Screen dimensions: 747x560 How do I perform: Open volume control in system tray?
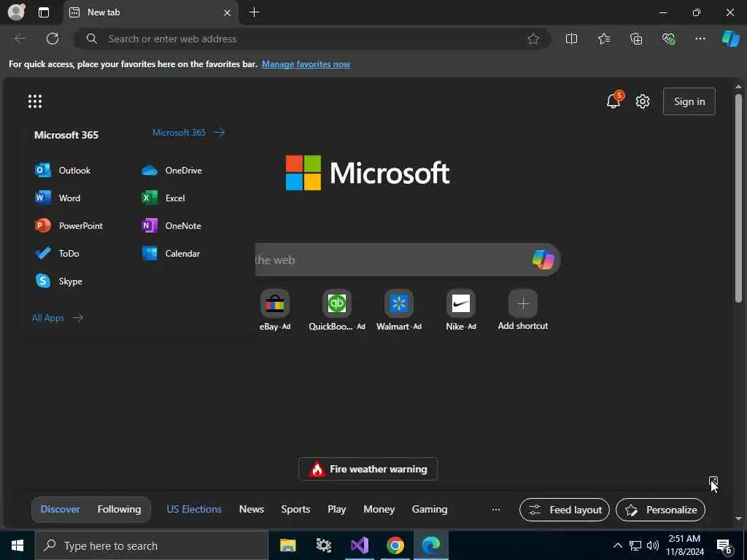click(653, 545)
